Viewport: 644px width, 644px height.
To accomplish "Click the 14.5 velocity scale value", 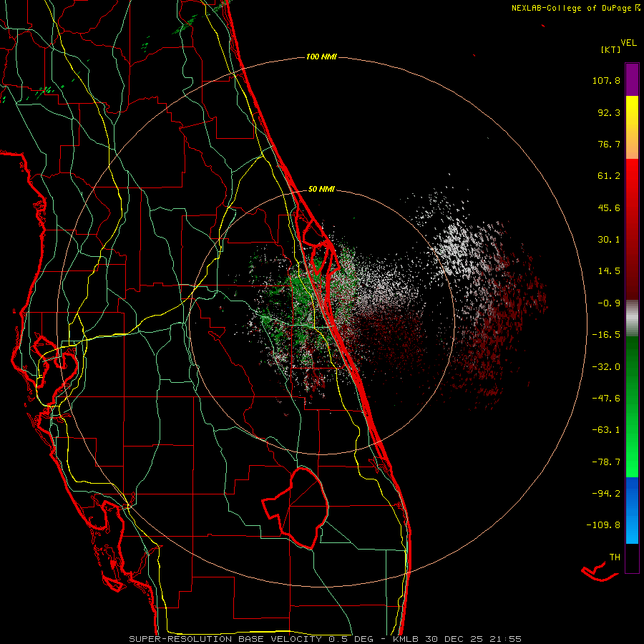I will tap(609, 271).
